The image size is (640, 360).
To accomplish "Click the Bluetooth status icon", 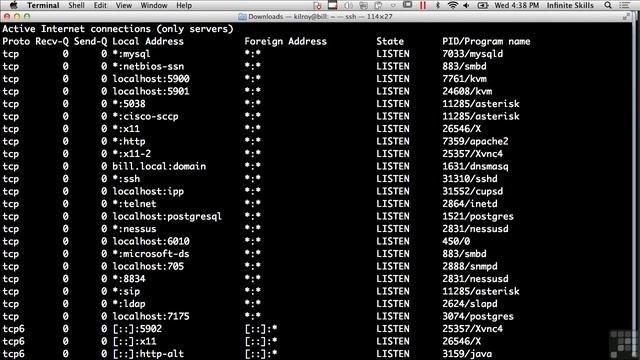I will [x=438, y=5].
